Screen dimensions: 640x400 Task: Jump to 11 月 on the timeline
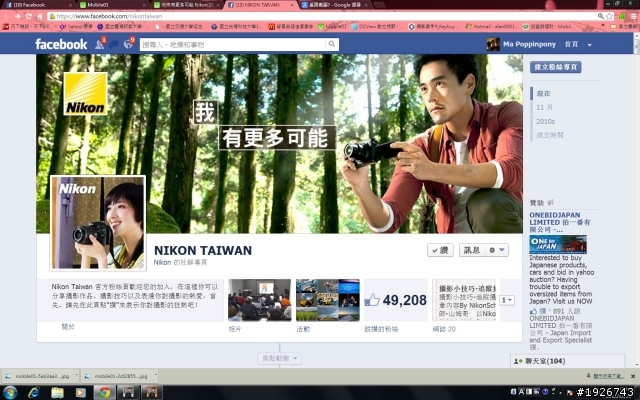tap(544, 107)
